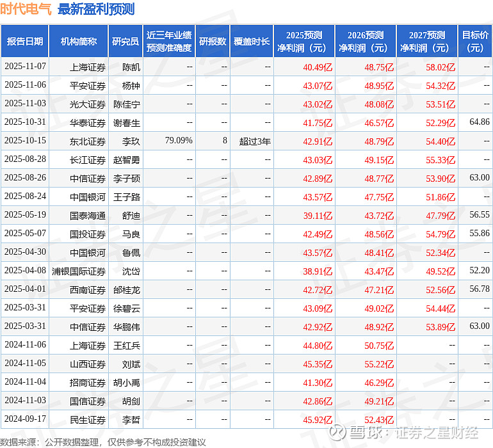
Task: Click the 研报数 column header
Action: [x=213, y=41]
